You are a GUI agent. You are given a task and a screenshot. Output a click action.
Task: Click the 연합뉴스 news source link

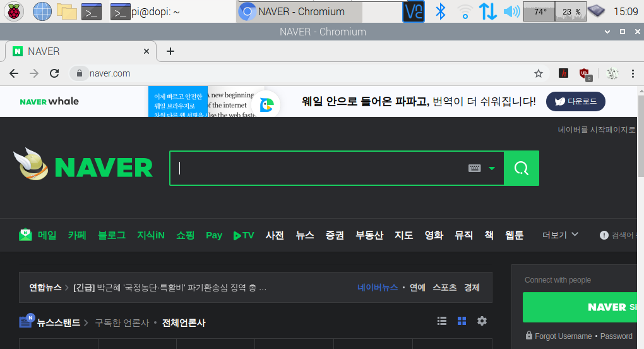click(x=45, y=287)
